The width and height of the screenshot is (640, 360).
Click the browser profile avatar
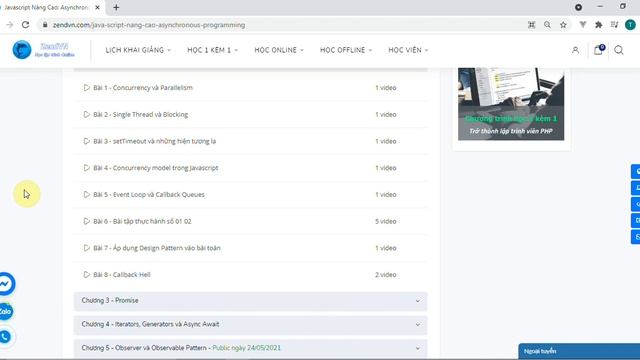click(x=630, y=25)
